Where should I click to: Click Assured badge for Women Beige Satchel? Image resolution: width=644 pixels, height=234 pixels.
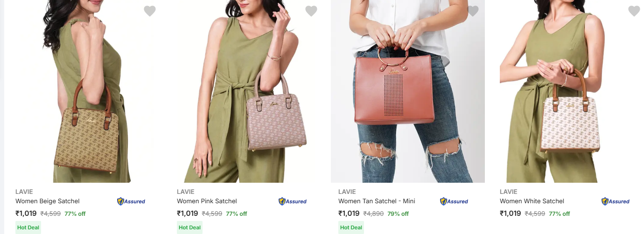(x=131, y=201)
